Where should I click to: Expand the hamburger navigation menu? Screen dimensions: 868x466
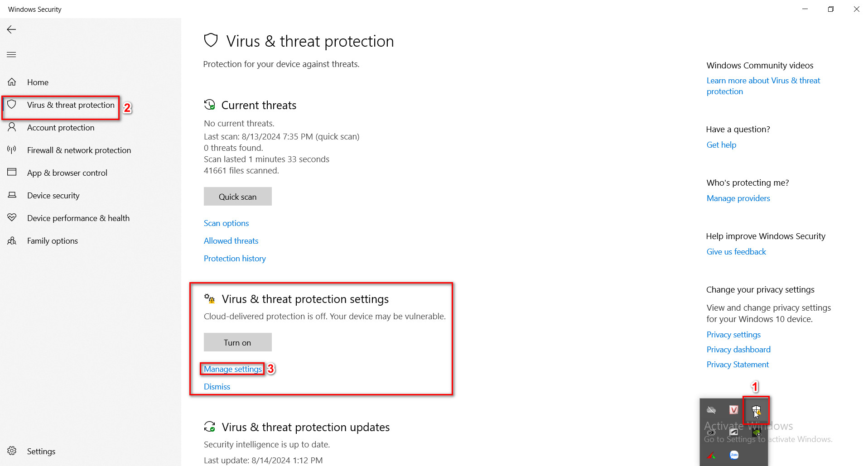click(11, 55)
